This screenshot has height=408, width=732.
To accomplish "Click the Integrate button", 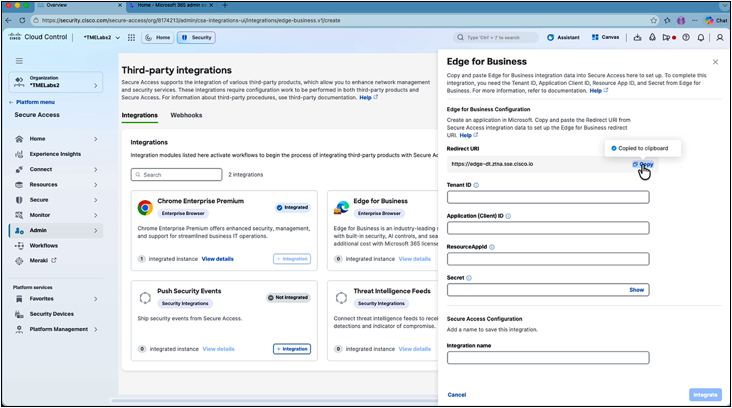I will pos(705,395).
